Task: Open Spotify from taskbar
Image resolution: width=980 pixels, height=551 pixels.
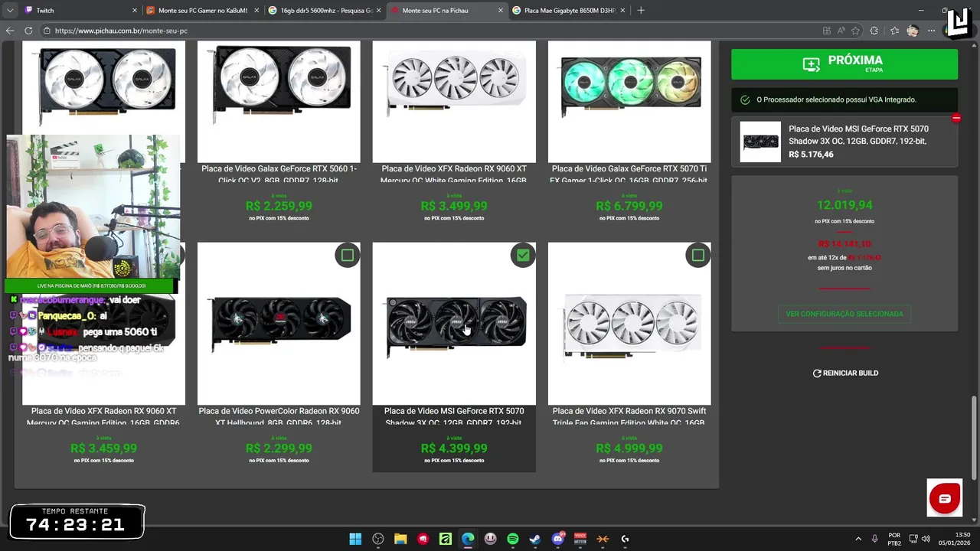Action: 513,539
